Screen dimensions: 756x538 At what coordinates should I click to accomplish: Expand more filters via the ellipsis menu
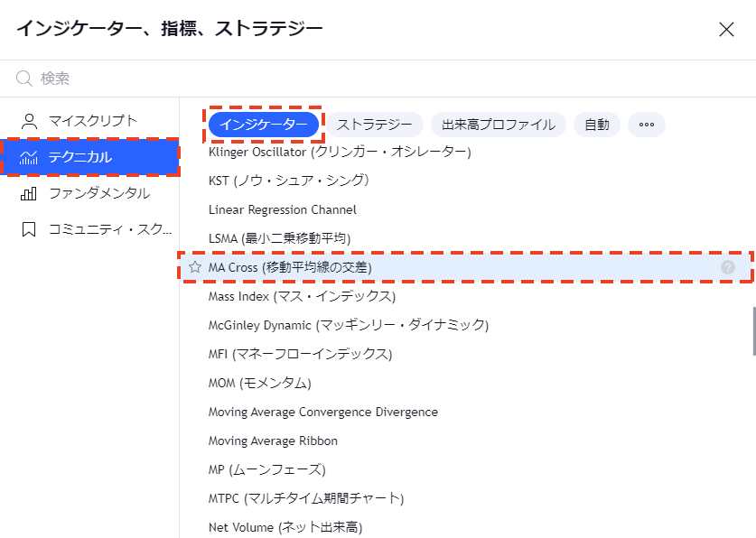(646, 125)
